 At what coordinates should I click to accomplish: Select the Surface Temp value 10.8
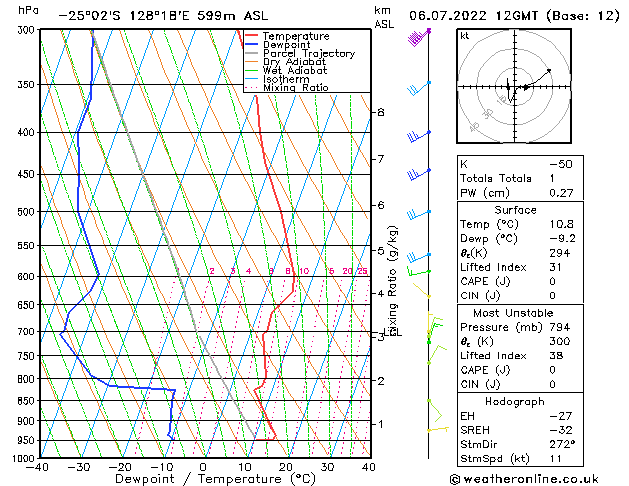pos(561,224)
